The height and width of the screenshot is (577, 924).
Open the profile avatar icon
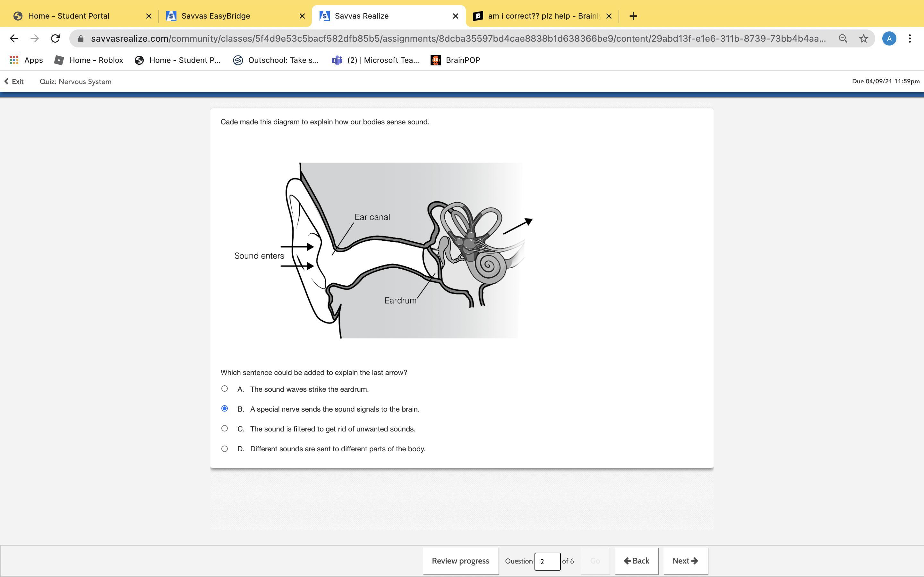point(889,38)
